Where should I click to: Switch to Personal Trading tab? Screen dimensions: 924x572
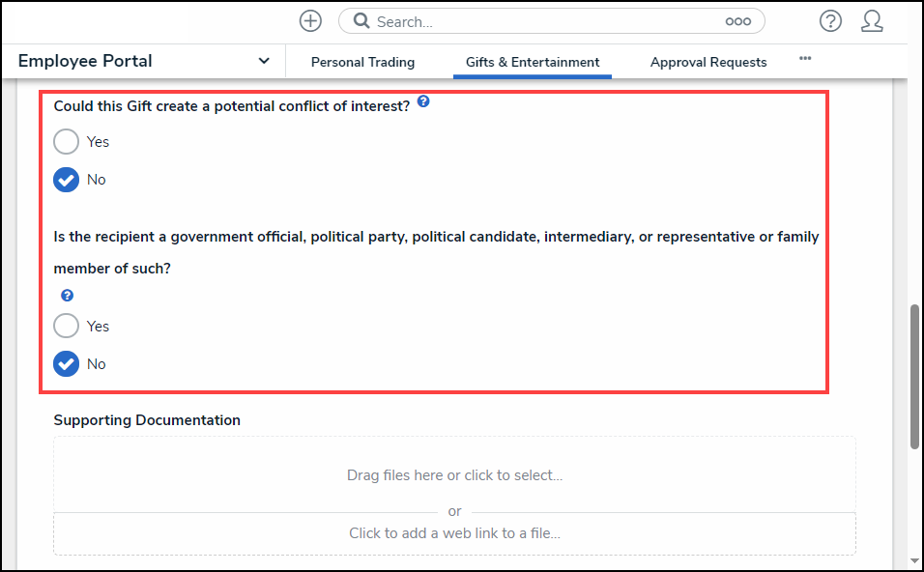coord(362,62)
